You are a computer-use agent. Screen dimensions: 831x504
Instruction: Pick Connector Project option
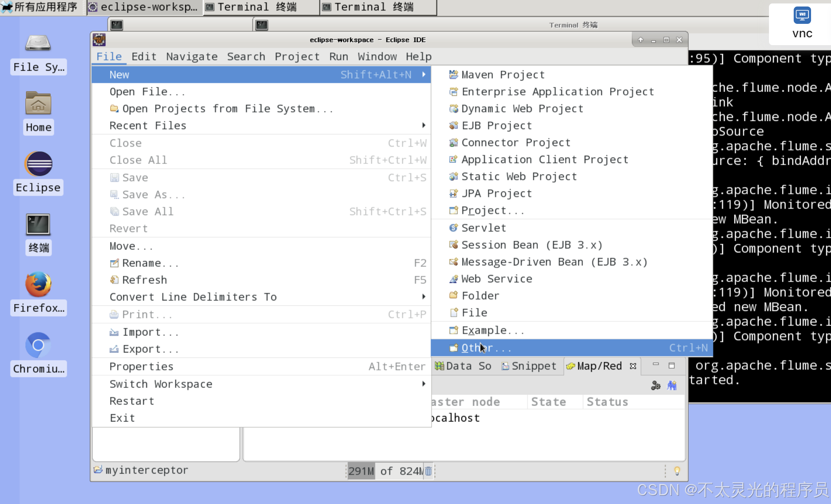[x=572, y=142]
